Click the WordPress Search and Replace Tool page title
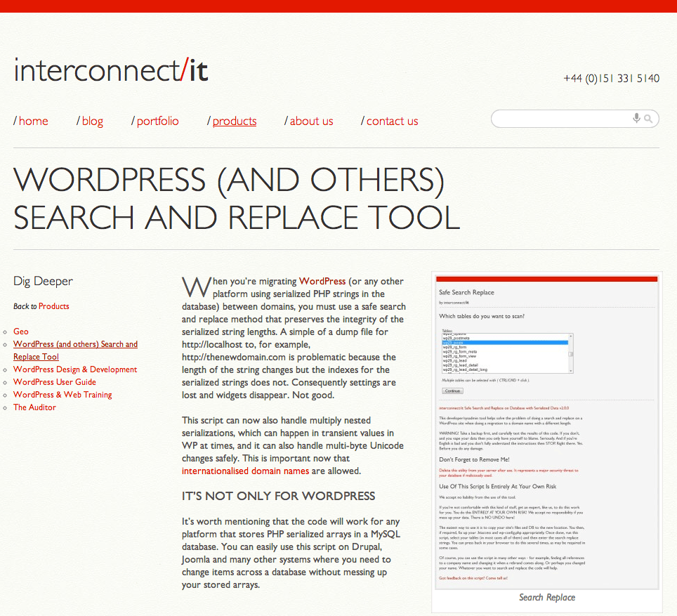677x616 pixels. pos(237,199)
